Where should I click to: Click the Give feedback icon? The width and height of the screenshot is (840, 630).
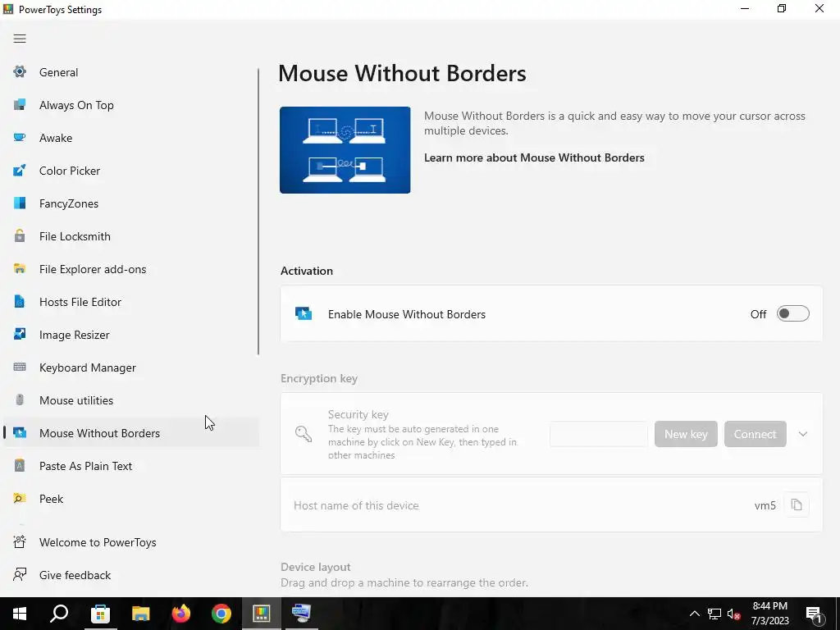[x=20, y=575]
